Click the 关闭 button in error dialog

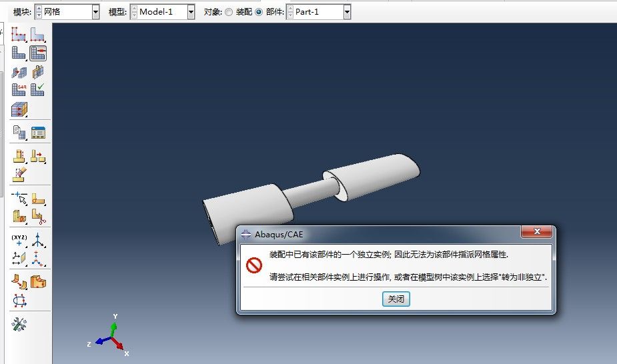pos(396,299)
